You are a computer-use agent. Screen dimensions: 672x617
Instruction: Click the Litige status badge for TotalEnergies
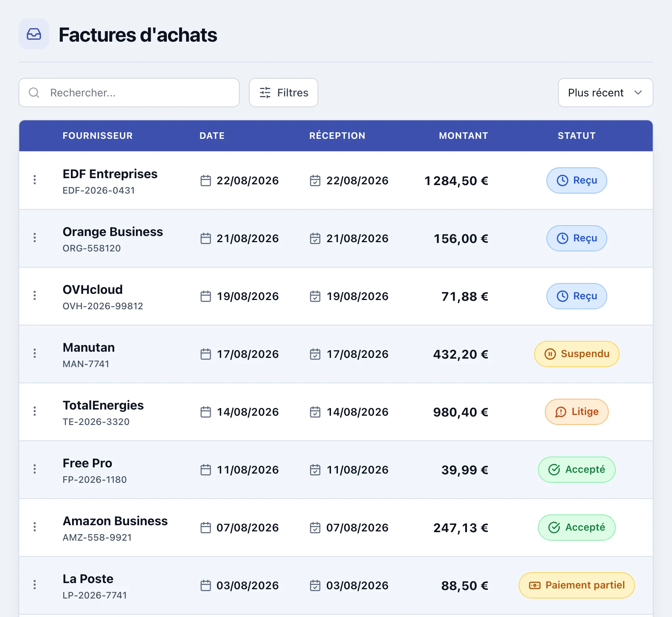(577, 412)
